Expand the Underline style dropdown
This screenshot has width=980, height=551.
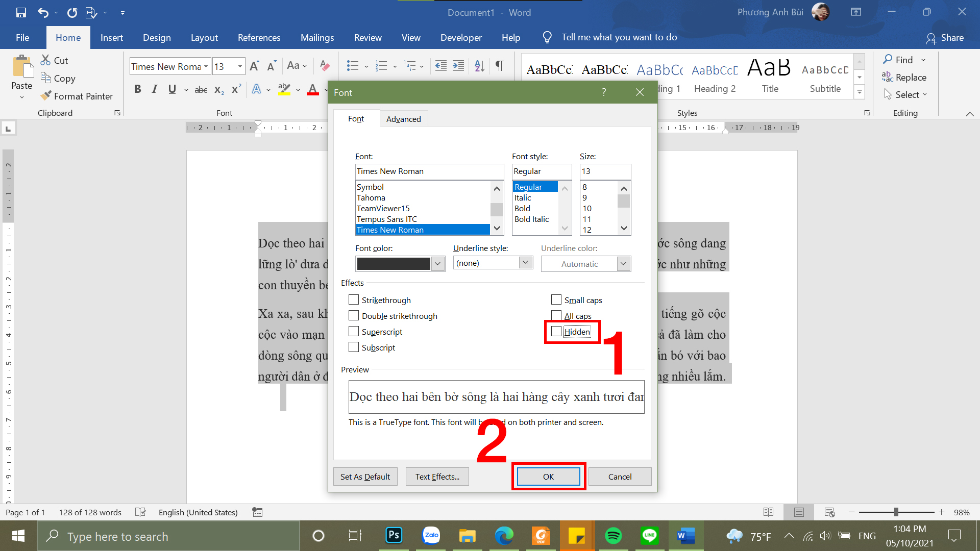[526, 263]
